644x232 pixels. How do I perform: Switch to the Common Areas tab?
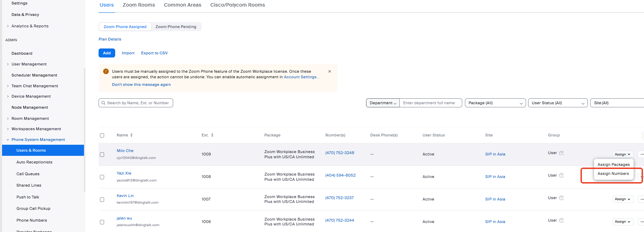[183, 5]
